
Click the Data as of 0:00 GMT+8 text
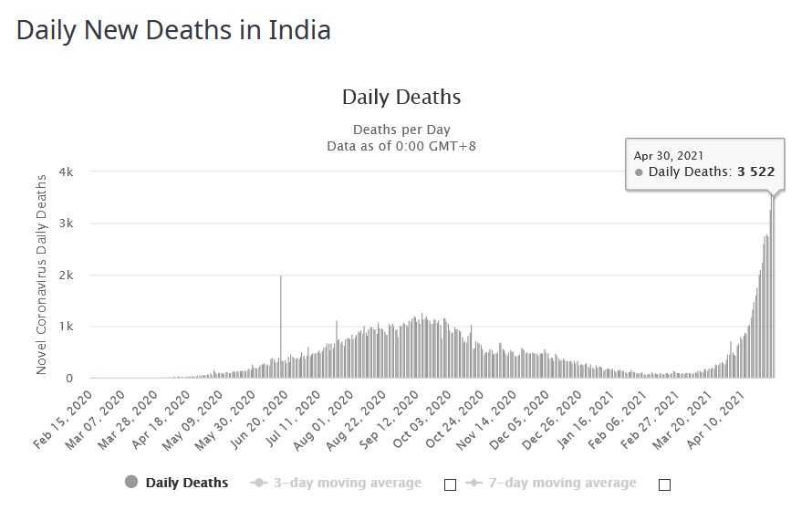pyautogui.click(x=401, y=146)
